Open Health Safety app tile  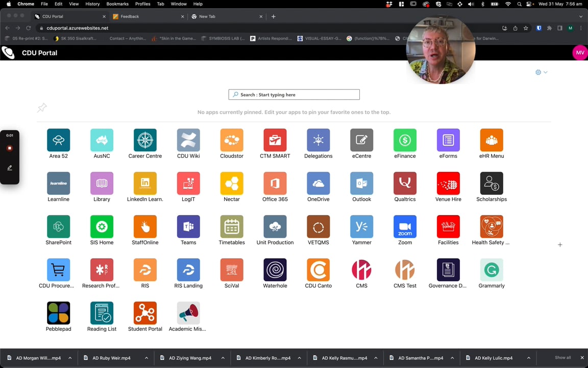tap(492, 226)
